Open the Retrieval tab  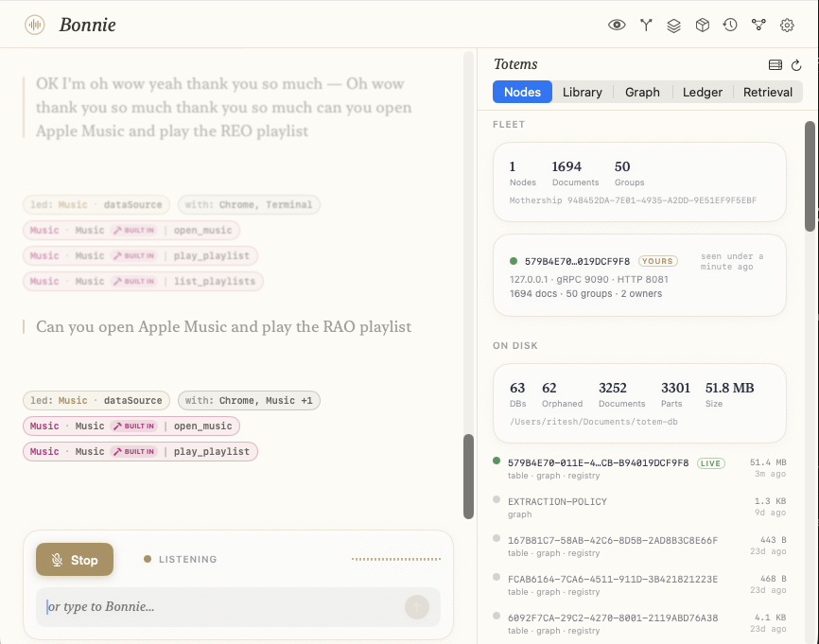pos(767,92)
